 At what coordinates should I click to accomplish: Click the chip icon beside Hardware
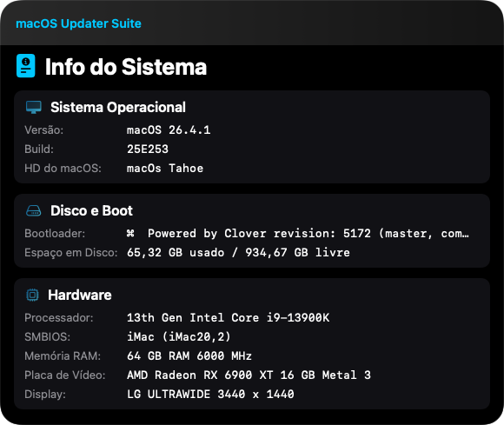click(x=32, y=295)
